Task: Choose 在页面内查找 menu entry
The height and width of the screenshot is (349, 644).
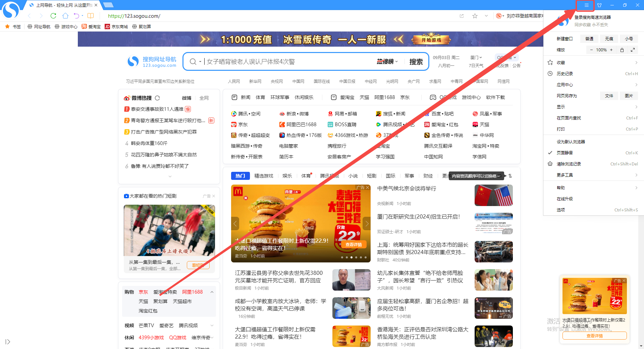Action: (x=593, y=118)
